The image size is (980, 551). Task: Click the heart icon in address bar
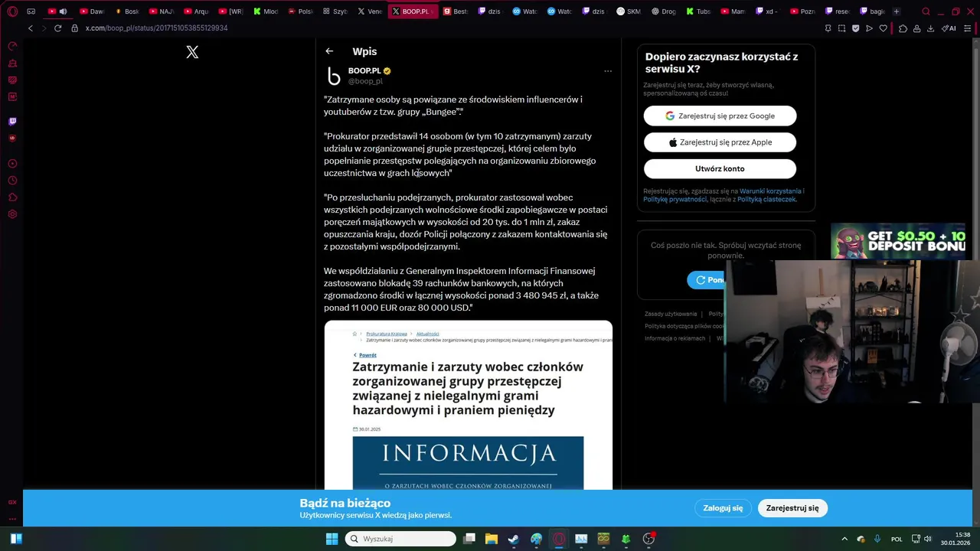[883, 28]
